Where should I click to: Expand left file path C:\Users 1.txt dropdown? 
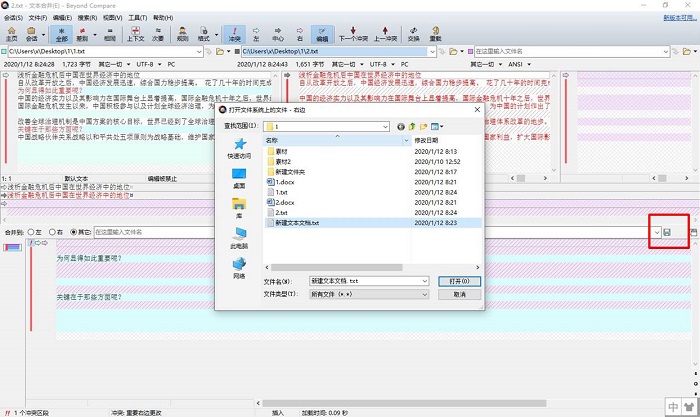coord(199,52)
